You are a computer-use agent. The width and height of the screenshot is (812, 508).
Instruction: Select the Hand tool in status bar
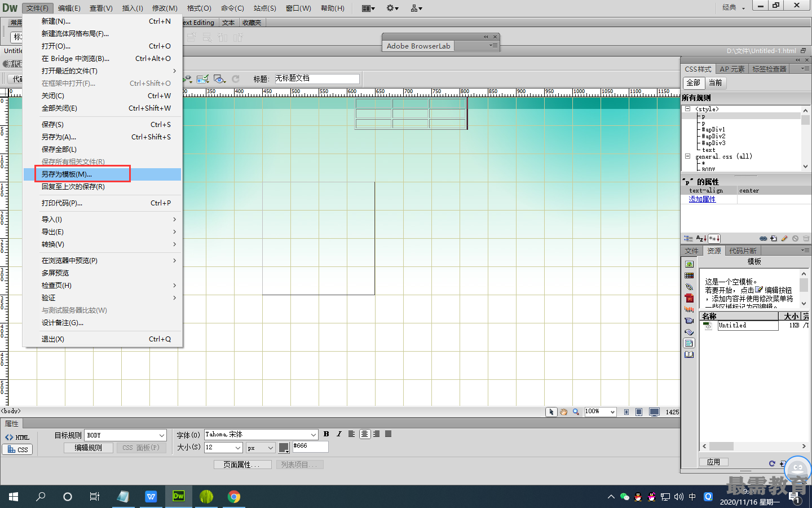[x=563, y=412]
